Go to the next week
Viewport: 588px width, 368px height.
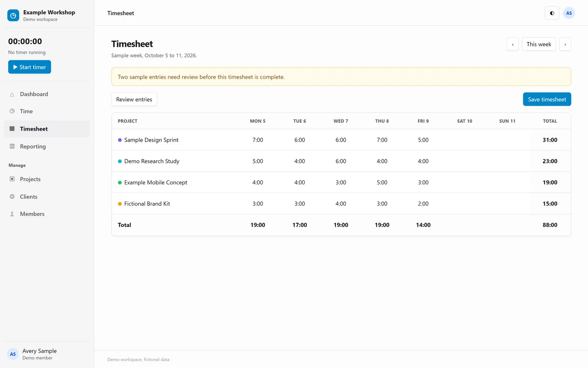(x=565, y=44)
